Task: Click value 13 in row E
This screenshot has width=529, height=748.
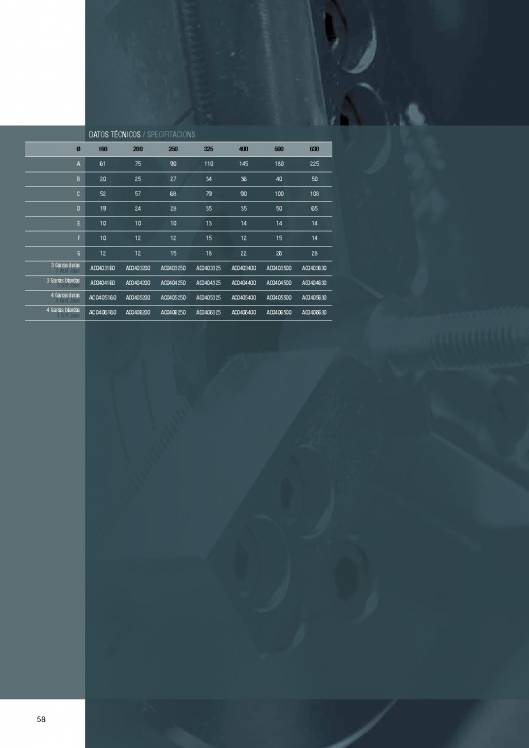Action: point(208,223)
